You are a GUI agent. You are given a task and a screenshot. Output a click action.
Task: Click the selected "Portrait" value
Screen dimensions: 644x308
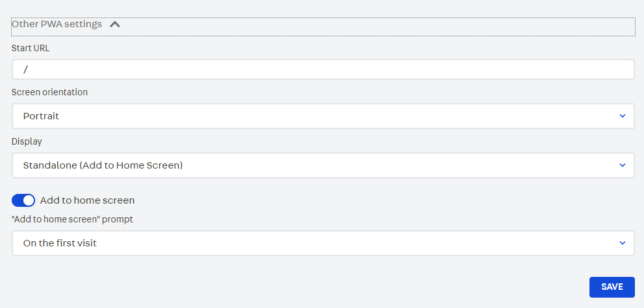pyautogui.click(x=41, y=116)
